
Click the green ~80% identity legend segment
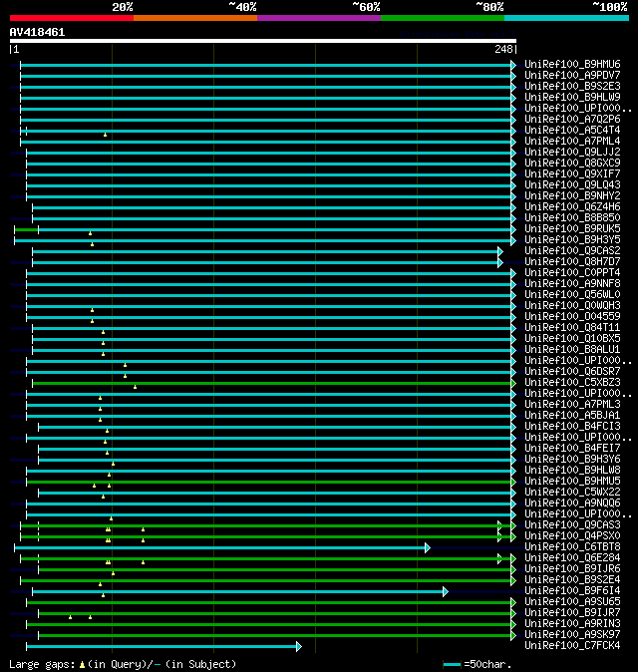(443, 18)
